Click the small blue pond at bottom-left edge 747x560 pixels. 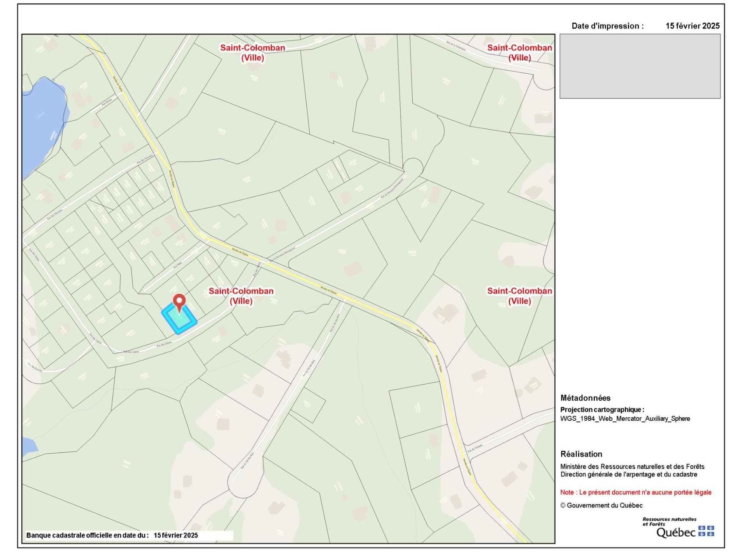click(x=28, y=446)
